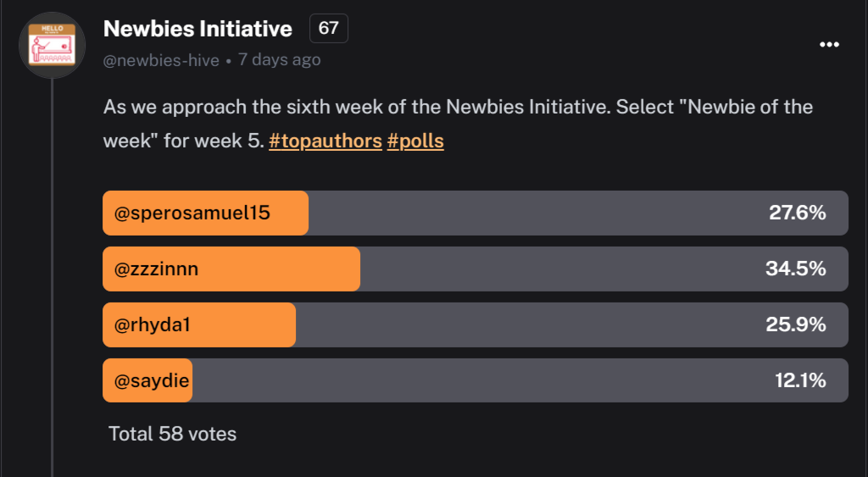Click the post body text about week 5
Image resolution: width=868 pixels, height=477 pixels.
coord(458,124)
